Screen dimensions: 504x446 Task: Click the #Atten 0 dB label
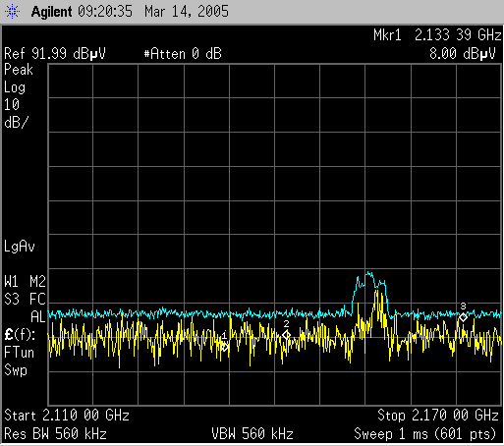pyautogui.click(x=183, y=54)
